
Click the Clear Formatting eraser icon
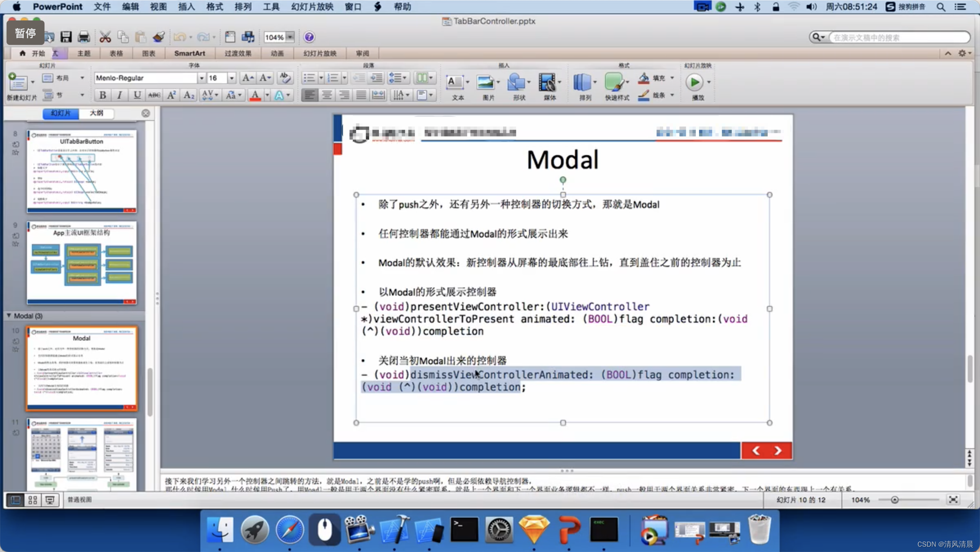(285, 78)
